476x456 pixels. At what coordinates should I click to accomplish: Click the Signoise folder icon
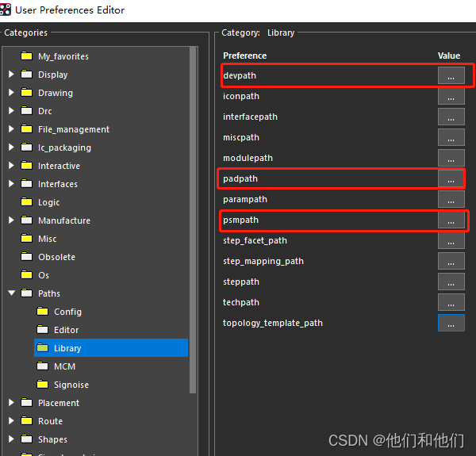pyautogui.click(x=43, y=385)
